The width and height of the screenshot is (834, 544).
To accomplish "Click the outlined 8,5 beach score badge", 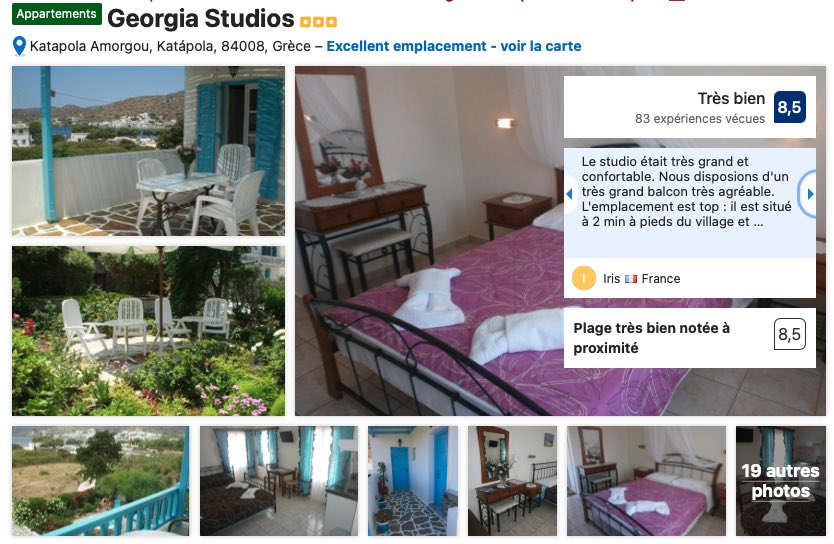I will [789, 334].
